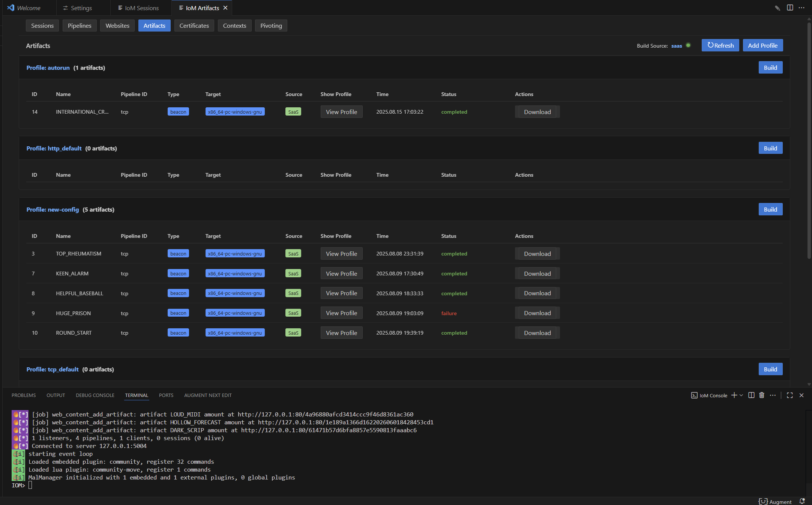
Task: Click the green build source status dot
Action: [x=688, y=45]
